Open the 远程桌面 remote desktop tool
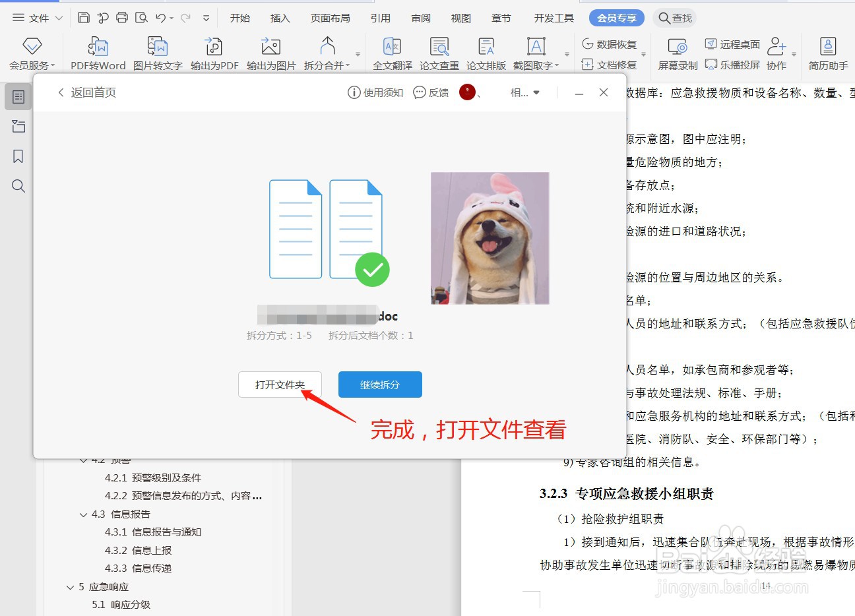855x616 pixels. [732, 44]
